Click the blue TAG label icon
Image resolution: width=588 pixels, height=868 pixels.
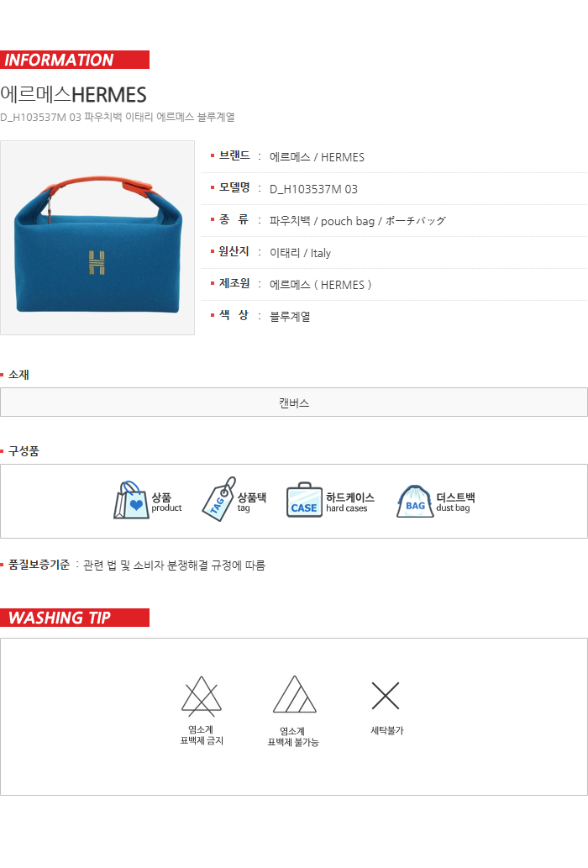tap(219, 499)
